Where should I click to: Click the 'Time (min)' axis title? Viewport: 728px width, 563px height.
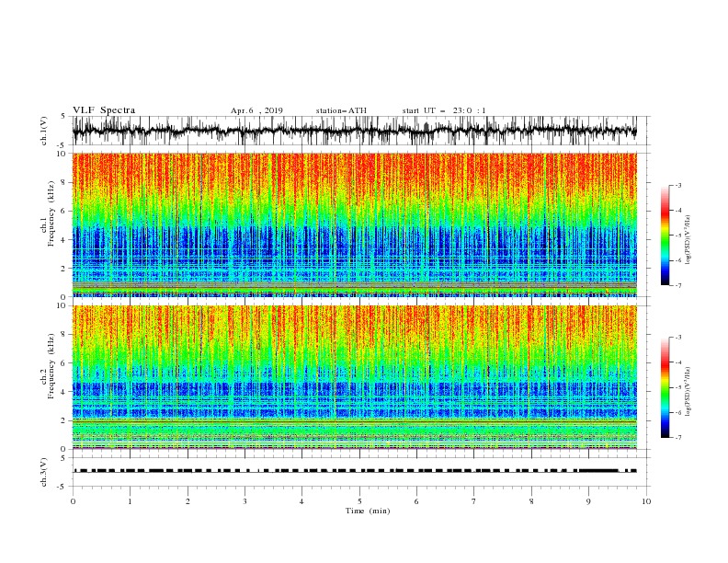click(368, 511)
